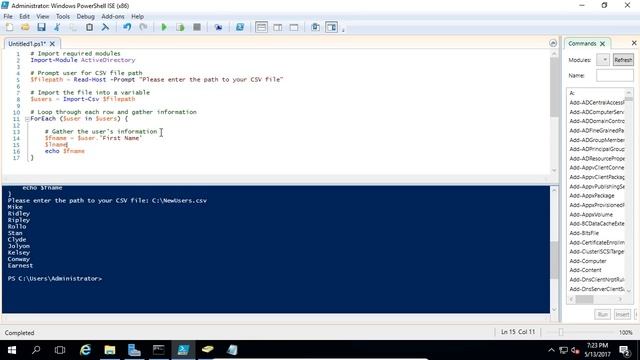Select Add-ADGroupMember command
The height and width of the screenshot is (360, 640).
tap(596, 140)
